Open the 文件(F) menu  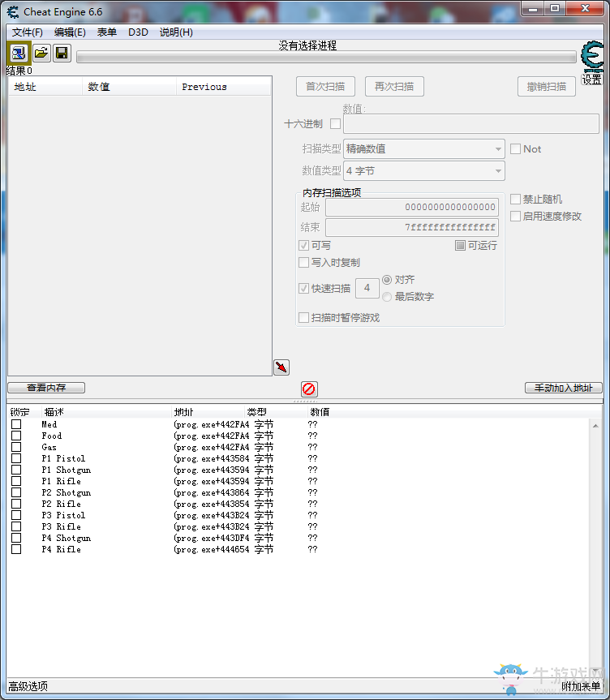point(28,32)
